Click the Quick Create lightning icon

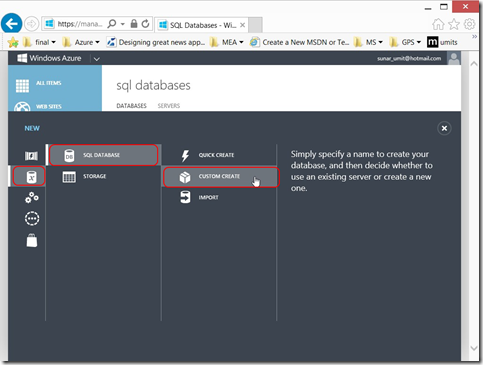[185, 155]
